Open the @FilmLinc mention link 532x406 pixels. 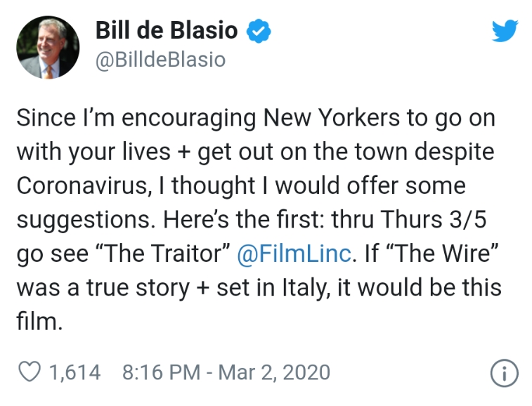tap(294, 254)
